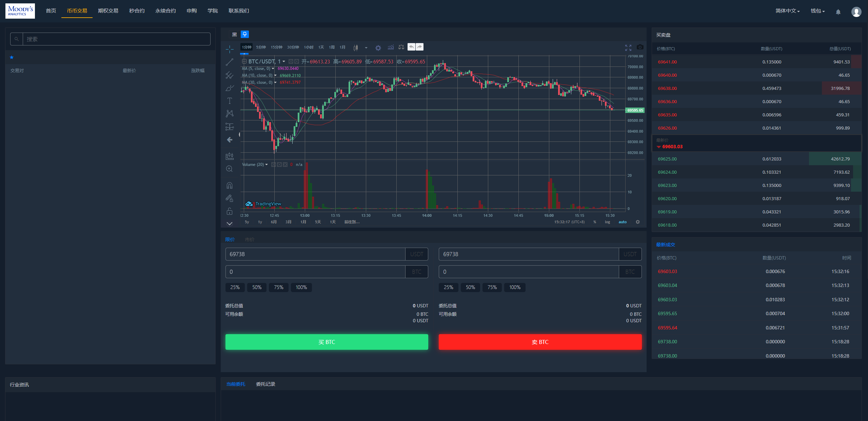Open the notification bell

pos(838,12)
